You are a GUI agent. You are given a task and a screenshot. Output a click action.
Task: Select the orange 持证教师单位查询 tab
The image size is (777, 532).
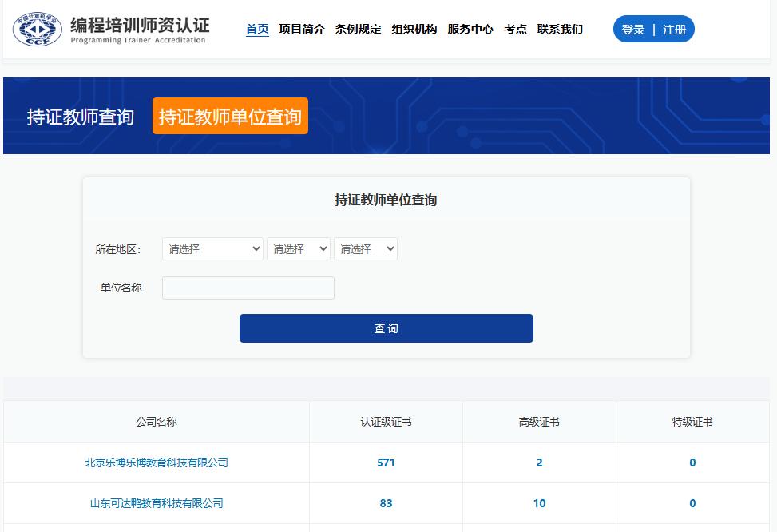(x=230, y=116)
